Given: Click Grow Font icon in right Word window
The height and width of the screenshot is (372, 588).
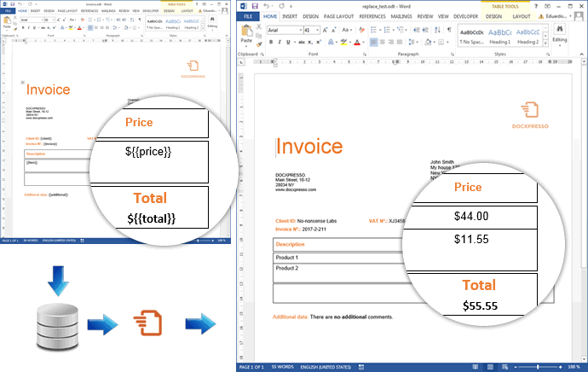Looking at the screenshot, I should point(326,30).
